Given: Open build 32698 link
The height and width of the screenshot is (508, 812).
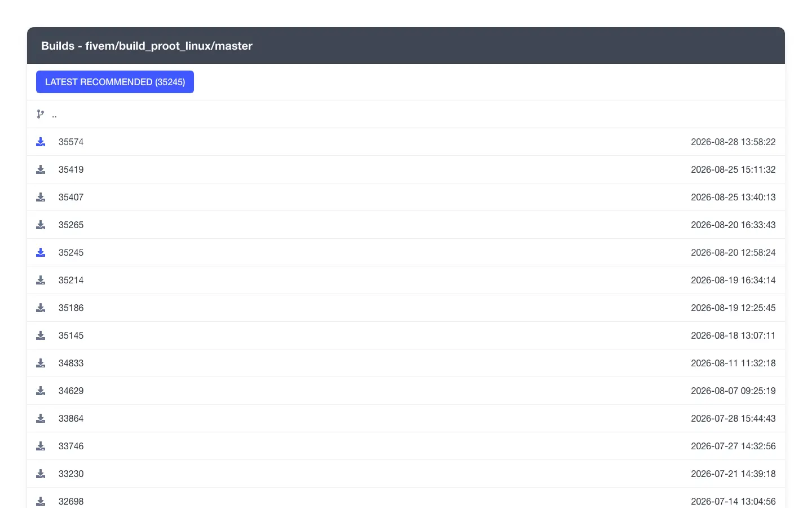Looking at the screenshot, I should tap(71, 501).
